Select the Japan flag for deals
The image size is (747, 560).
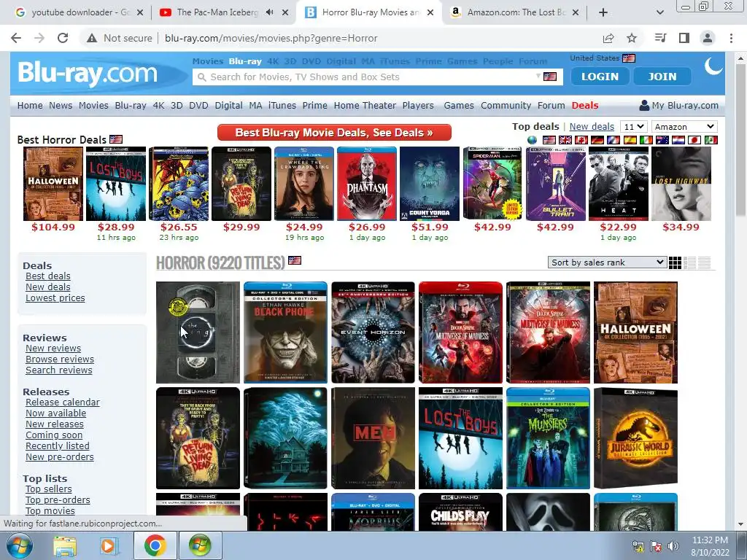(x=694, y=140)
